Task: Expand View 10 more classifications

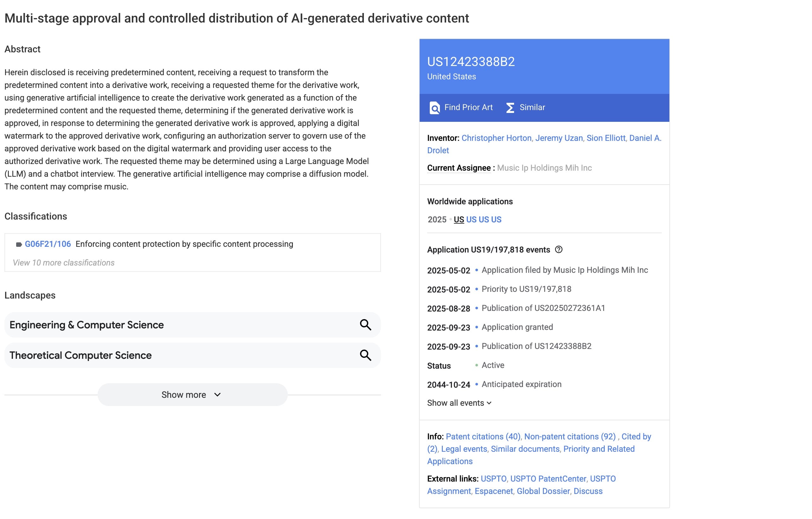Action: (63, 263)
